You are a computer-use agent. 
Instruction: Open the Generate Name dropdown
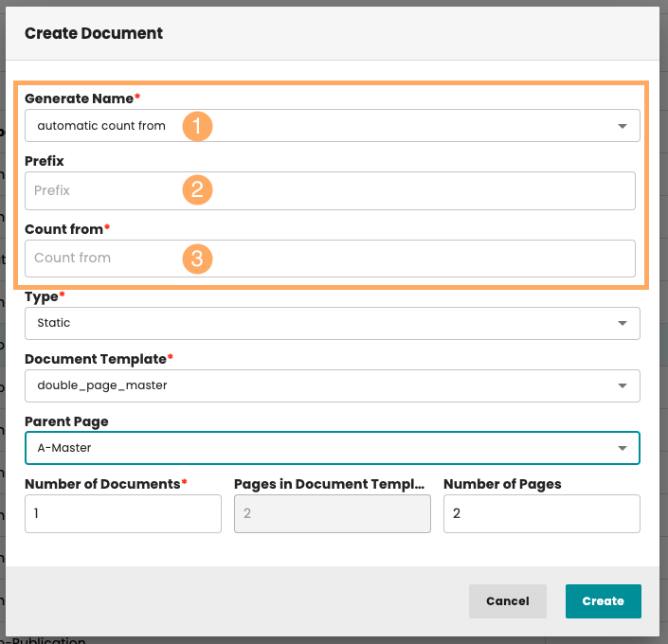tap(332, 126)
